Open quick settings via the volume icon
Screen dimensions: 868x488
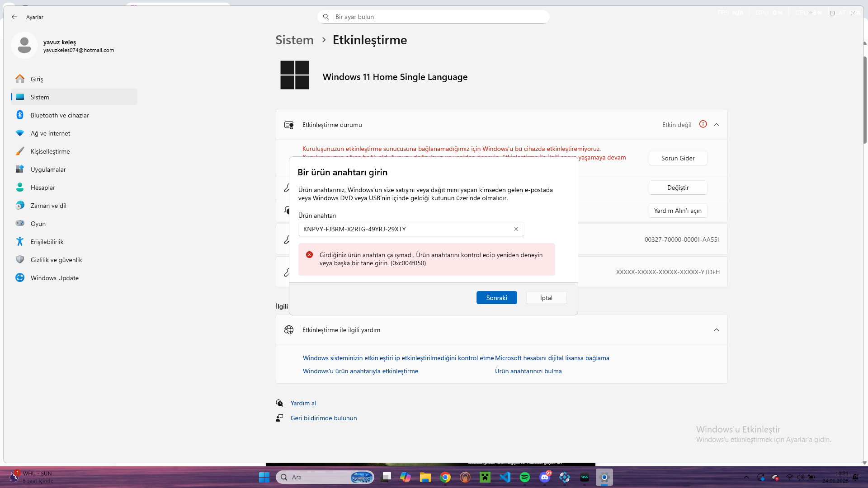pos(801,477)
